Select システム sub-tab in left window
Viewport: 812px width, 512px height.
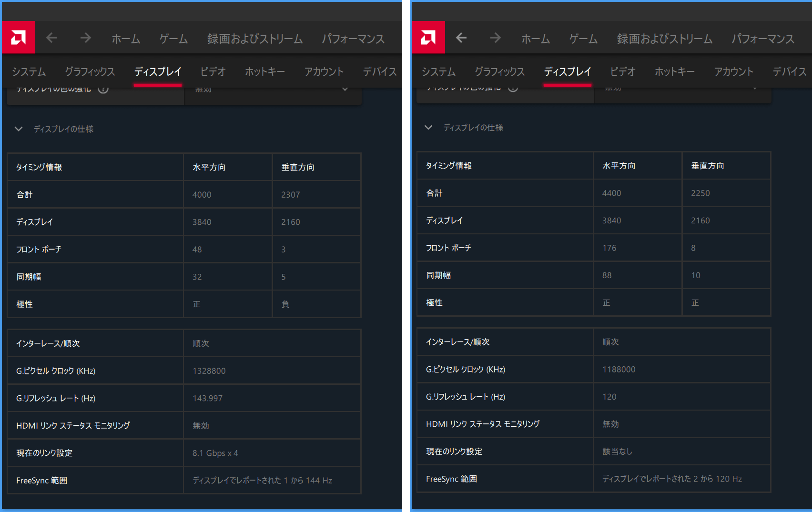[29, 71]
